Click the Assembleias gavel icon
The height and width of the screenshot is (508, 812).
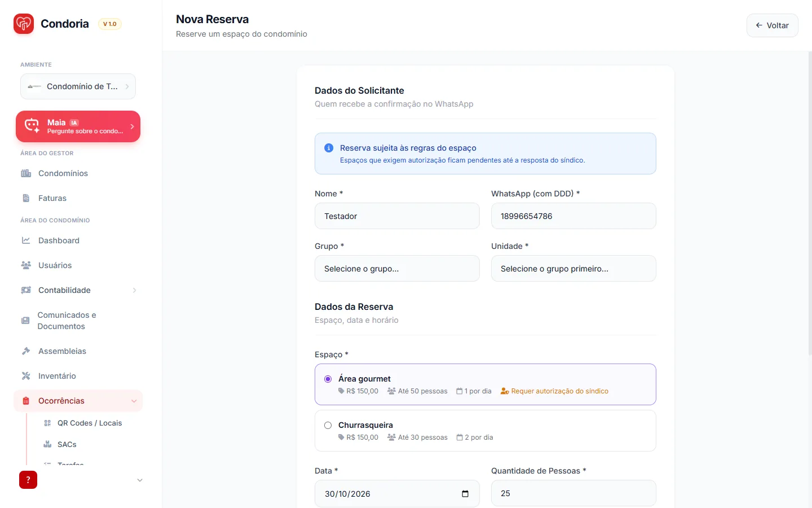pos(26,351)
